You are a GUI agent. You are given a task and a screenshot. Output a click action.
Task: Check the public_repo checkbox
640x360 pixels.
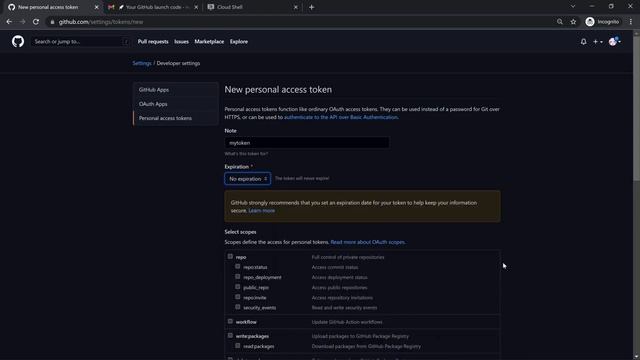pyautogui.click(x=238, y=287)
